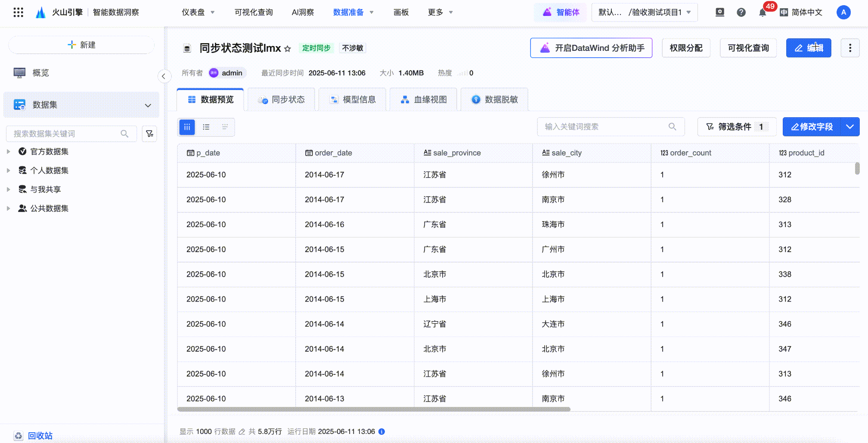Expand 官方数据集 tree node

pyautogui.click(x=8, y=152)
